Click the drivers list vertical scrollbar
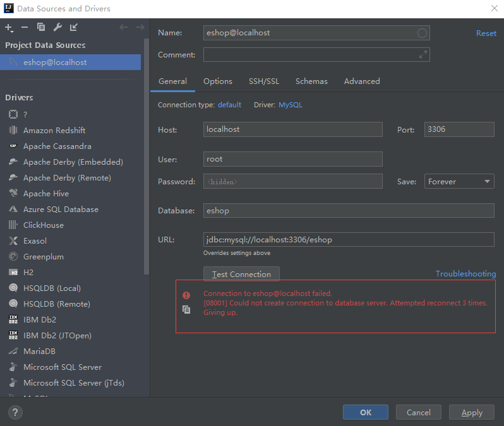This screenshot has height=426, width=504. click(147, 157)
